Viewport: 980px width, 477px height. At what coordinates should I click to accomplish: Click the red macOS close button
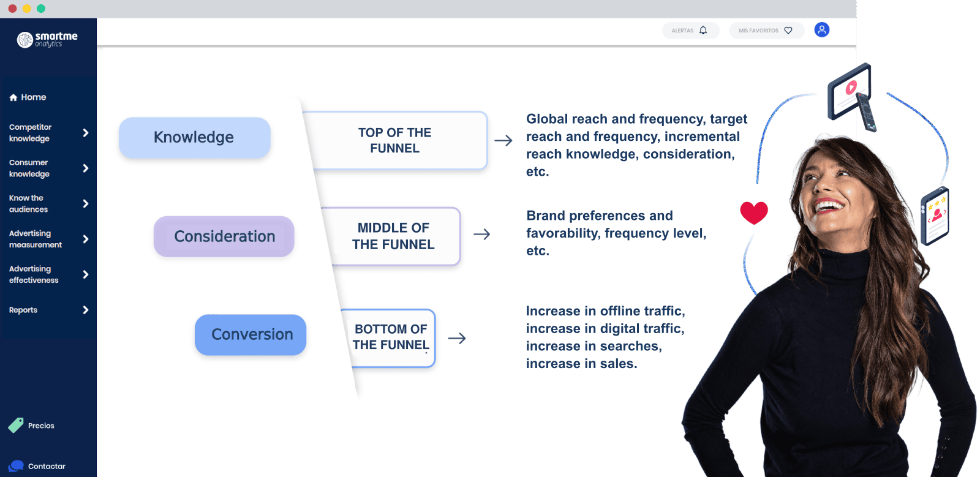tap(12, 9)
